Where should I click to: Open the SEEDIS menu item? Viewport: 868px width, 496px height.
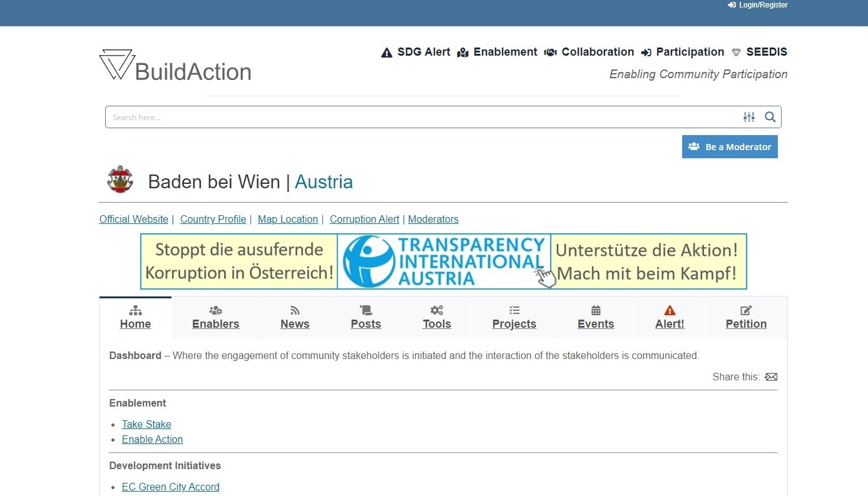point(759,53)
